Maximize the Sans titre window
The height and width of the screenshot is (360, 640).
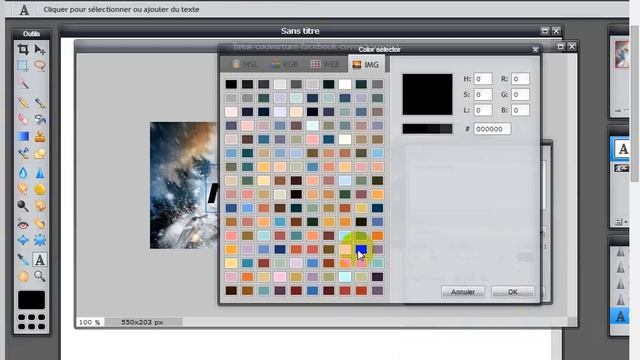click(x=544, y=31)
